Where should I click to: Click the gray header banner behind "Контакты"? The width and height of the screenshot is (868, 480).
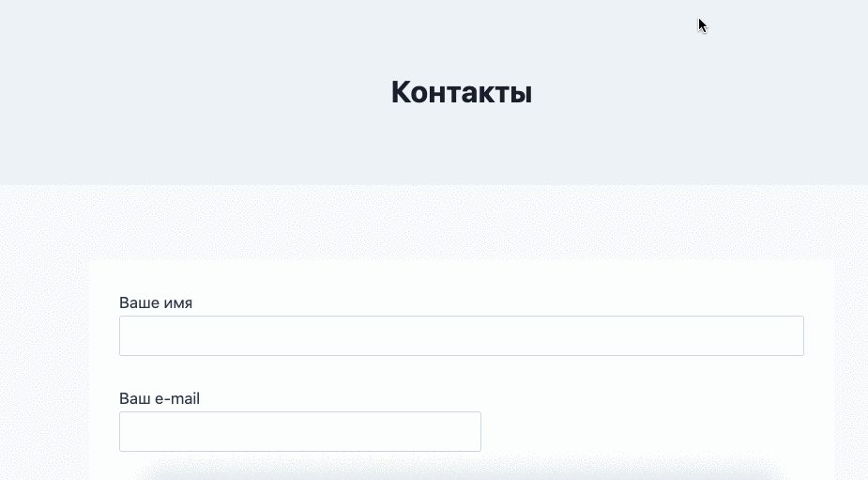click(x=188, y=94)
